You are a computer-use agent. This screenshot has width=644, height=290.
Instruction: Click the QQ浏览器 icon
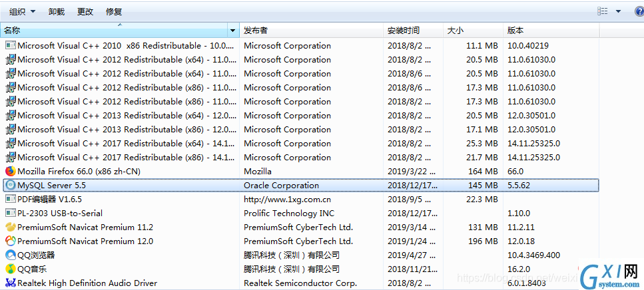(10, 255)
